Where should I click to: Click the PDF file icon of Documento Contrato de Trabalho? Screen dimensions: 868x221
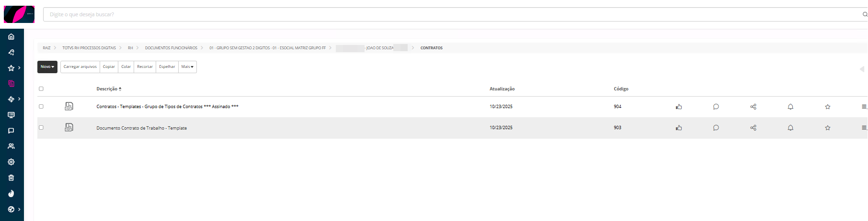coord(69,127)
